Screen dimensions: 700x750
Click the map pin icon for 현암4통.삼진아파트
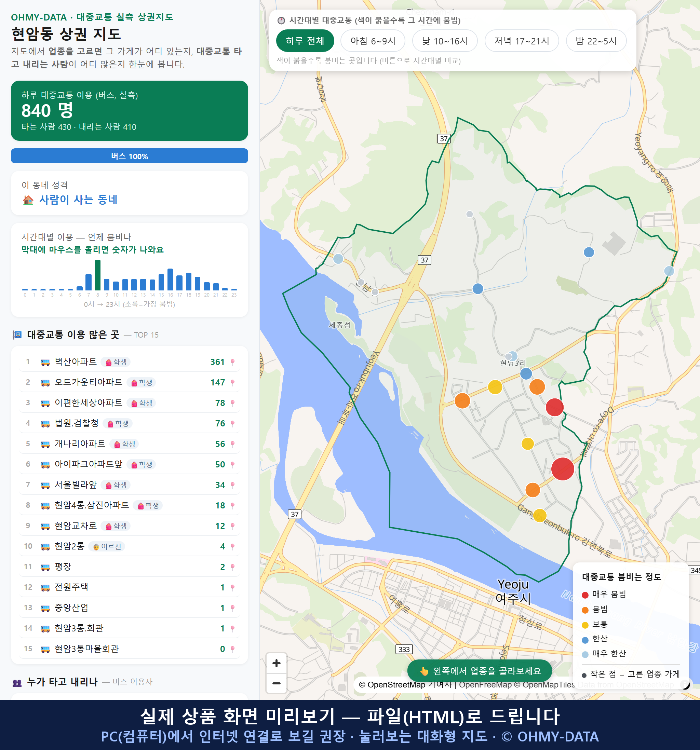pyautogui.click(x=232, y=506)
